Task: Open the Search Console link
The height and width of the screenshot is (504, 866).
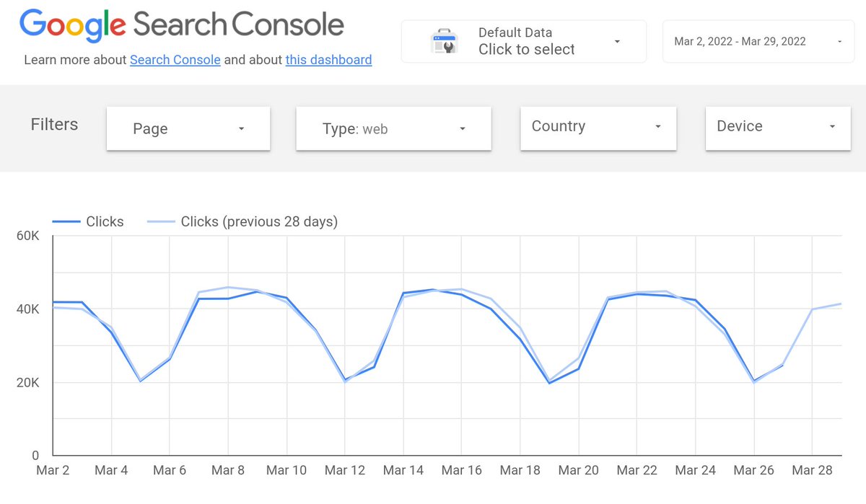Action: [x=175, y=60]
